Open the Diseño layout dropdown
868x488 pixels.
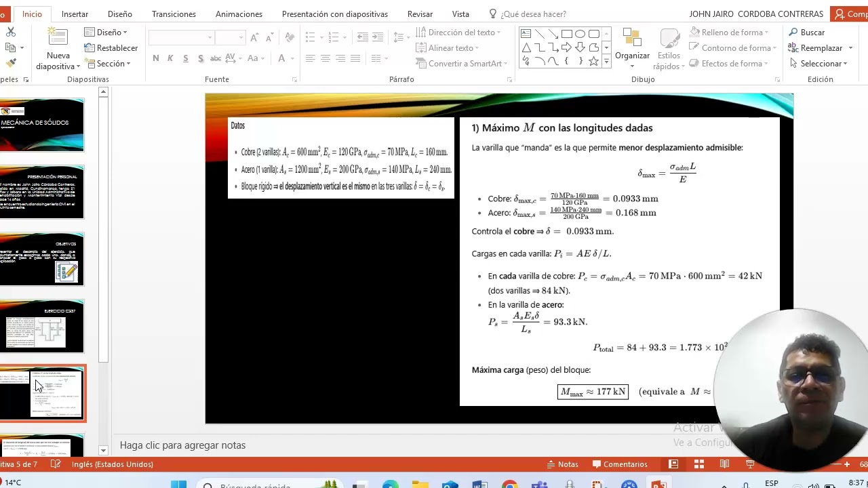(x=106, y=33)
